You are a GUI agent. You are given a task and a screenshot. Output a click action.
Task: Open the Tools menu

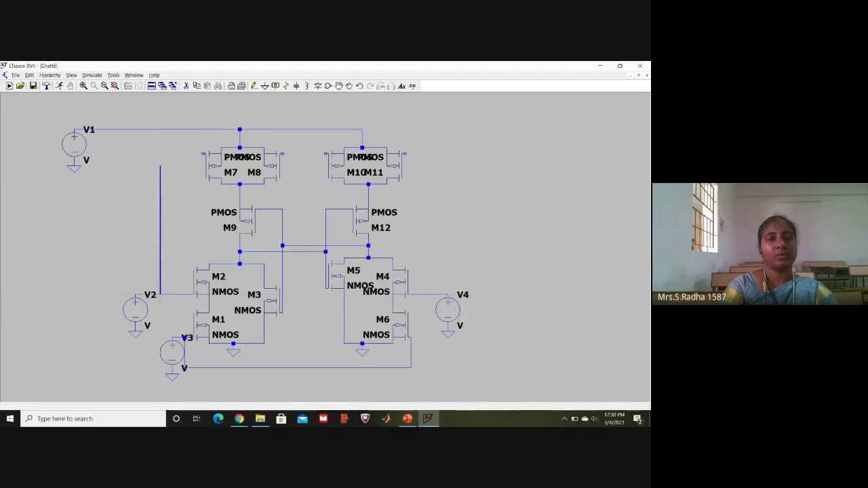click(x=113, y=75)
